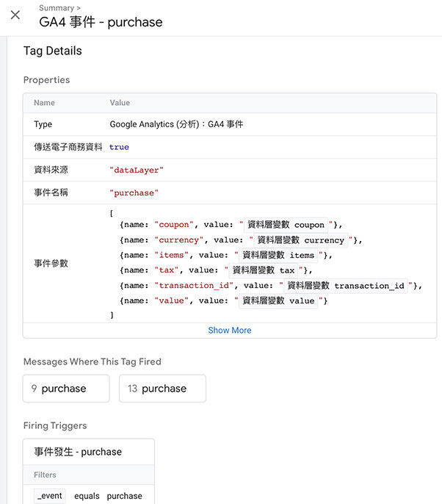Click the 資料來源 row label
Screen dimensions: 442x504
[51, 170]
